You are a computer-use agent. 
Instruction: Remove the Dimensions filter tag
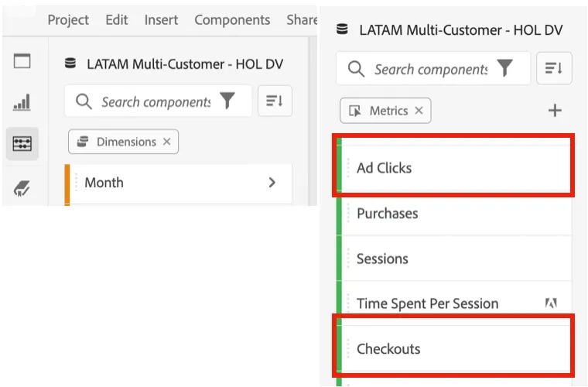click(x=167, y=142)
